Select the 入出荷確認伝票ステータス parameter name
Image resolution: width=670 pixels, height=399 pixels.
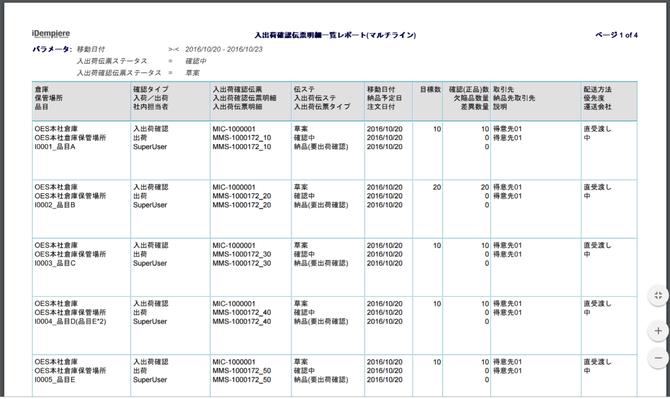pyautogui.click(x=119, y=73)
